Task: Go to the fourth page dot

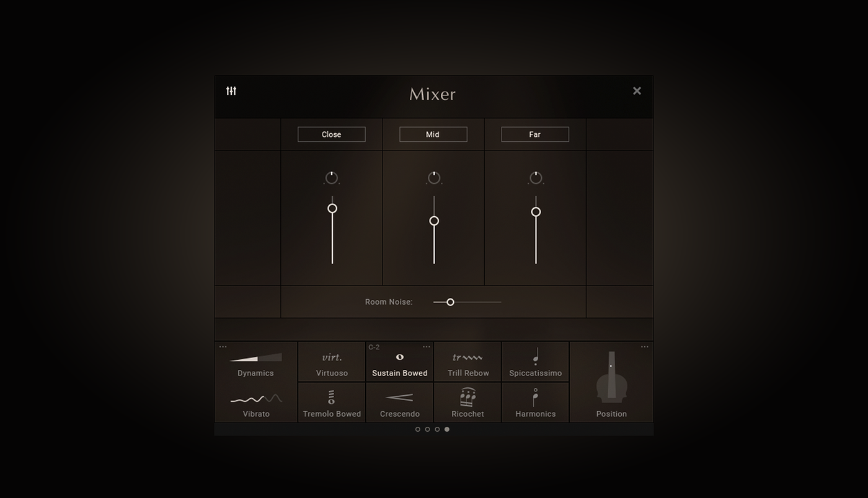Action: [447, 429]
